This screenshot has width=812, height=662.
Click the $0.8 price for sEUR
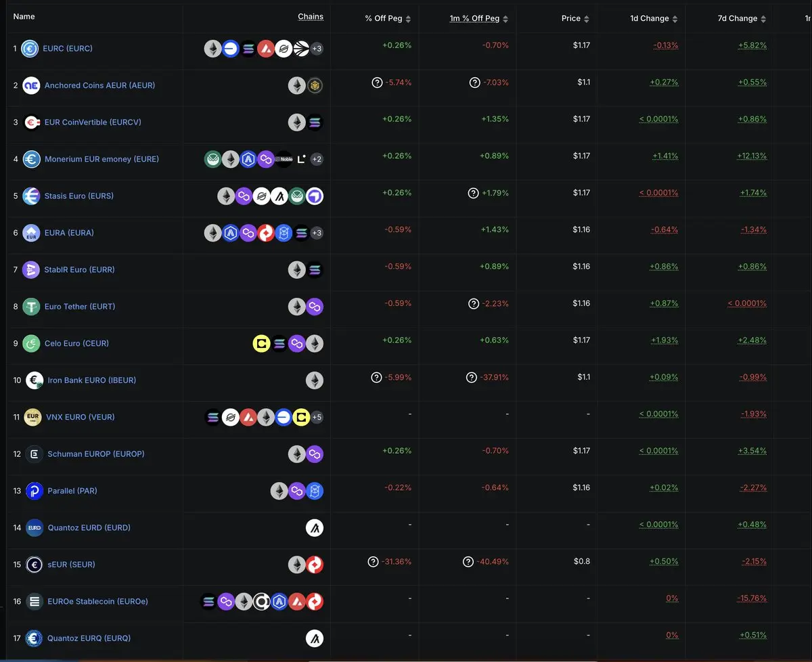582,562
